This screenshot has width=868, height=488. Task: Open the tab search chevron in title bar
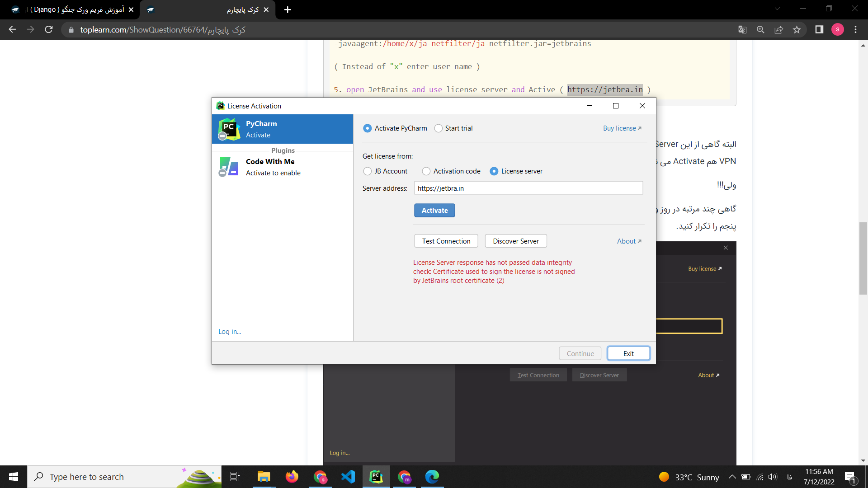pos(777,9)
